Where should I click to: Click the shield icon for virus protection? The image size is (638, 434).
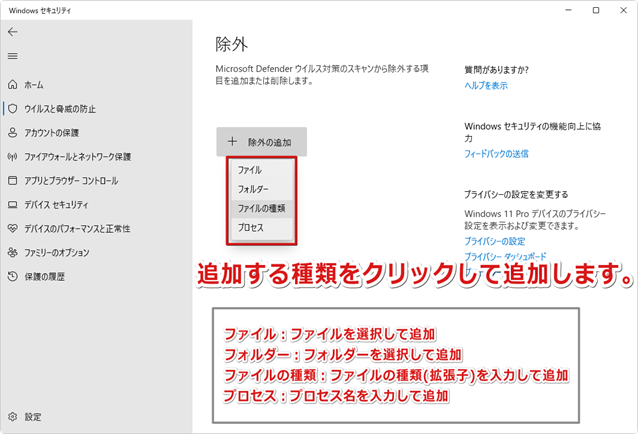13,109
